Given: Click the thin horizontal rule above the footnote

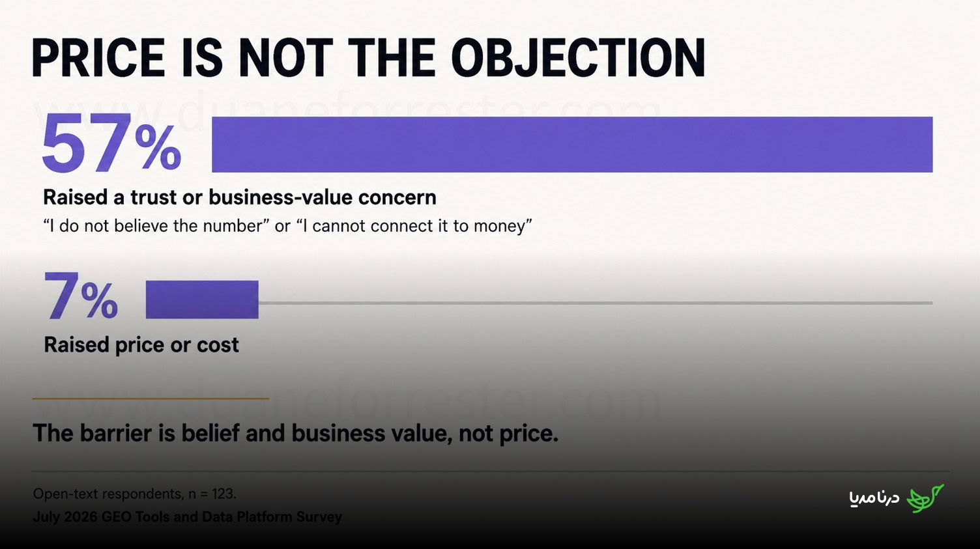Looking at the screenshot, I should tap(490, 471).
